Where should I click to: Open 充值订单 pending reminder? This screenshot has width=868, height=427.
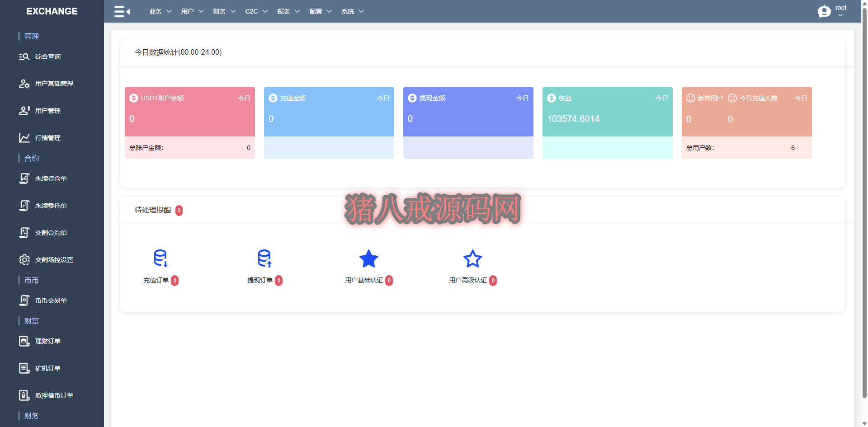pyautogui.click(x=161, y=267)
